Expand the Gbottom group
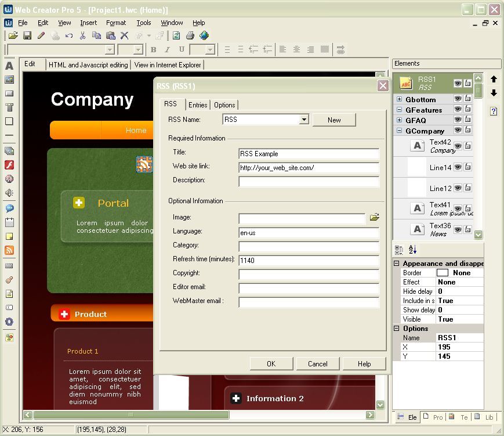504x436 pixels. (x=399, y=99)
